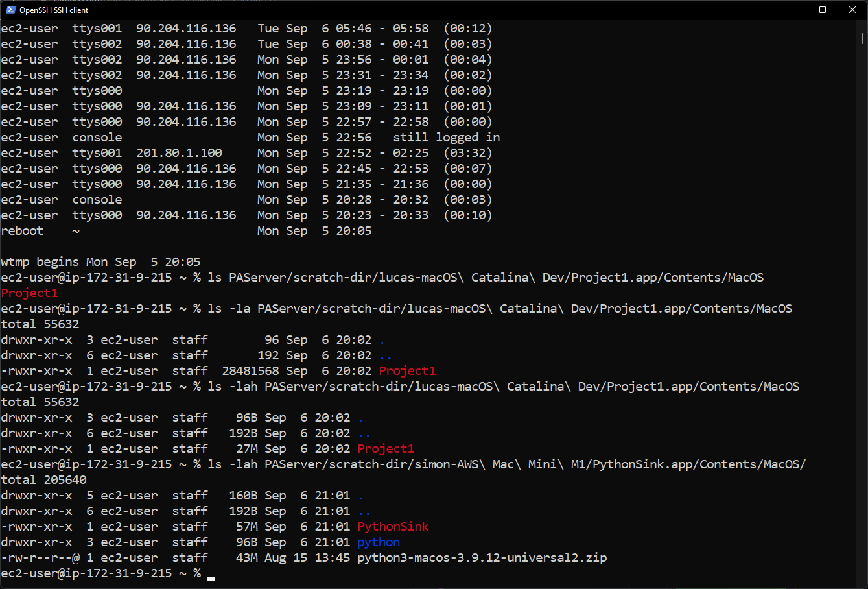Click the 'OpenSSH SSH client' window title
Image resolution: width=868 pixels, height=589 pixels.
pyautogui.click(x=54, y=10)
